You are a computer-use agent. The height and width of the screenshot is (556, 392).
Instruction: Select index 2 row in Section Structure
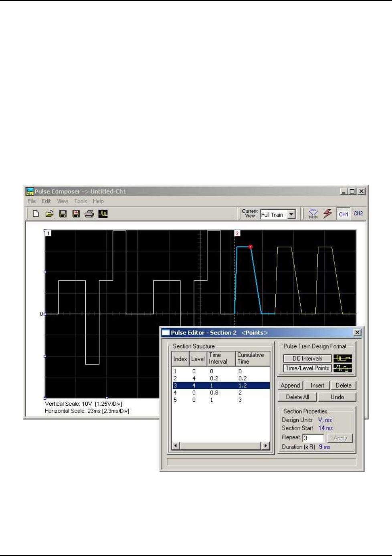point(221,378)
